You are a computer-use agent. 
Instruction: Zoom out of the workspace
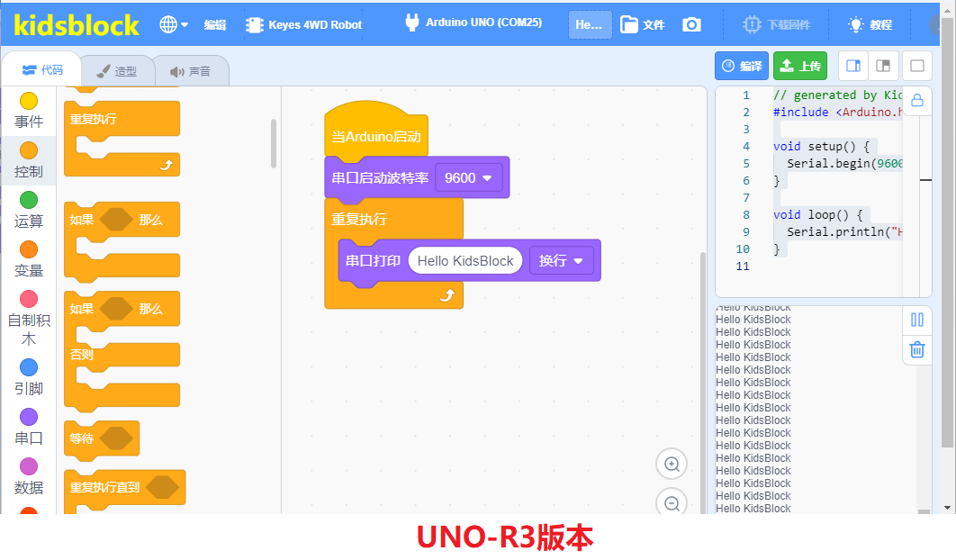click(x=672, y=503)
